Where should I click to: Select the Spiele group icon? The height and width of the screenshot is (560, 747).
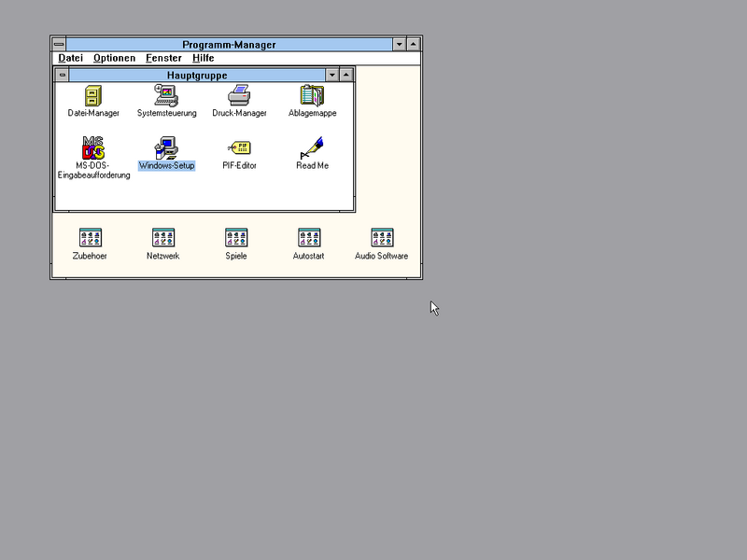[236, 238]
